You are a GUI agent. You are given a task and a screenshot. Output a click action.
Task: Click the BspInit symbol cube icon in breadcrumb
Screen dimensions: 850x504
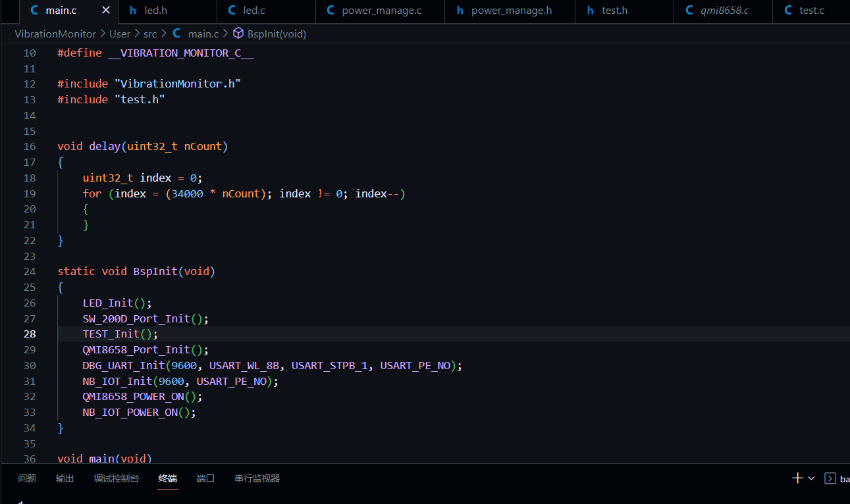[x=238, y=34]
